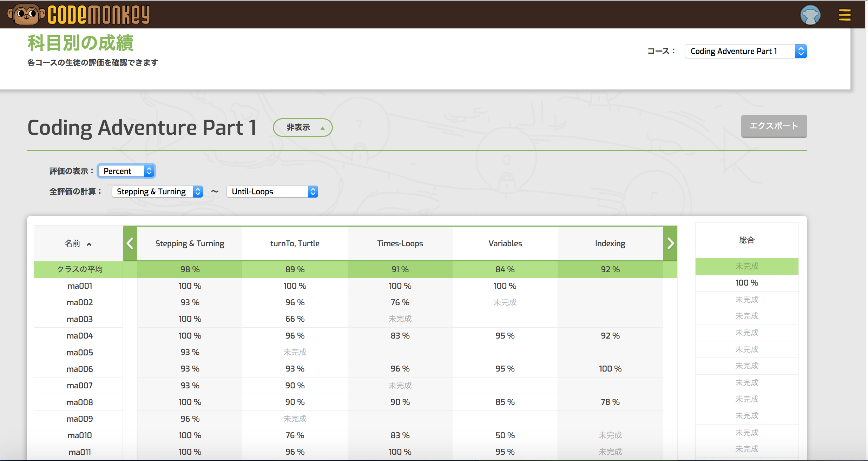Image resolution: width=868 pixels, height=461 pixels.
Task: Click the クラスの平均 class average row
Action: [x=80, y=269]
